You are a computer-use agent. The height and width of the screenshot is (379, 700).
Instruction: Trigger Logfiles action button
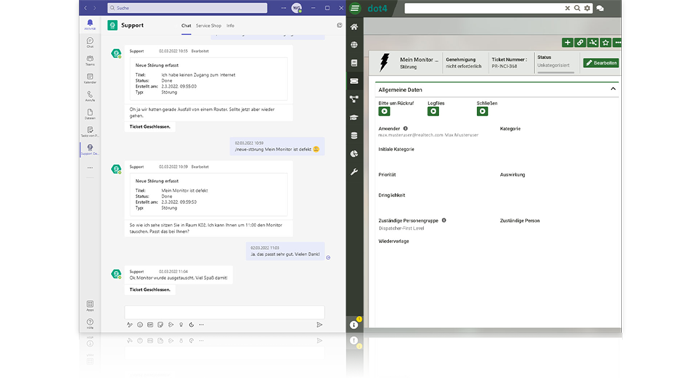433,112
